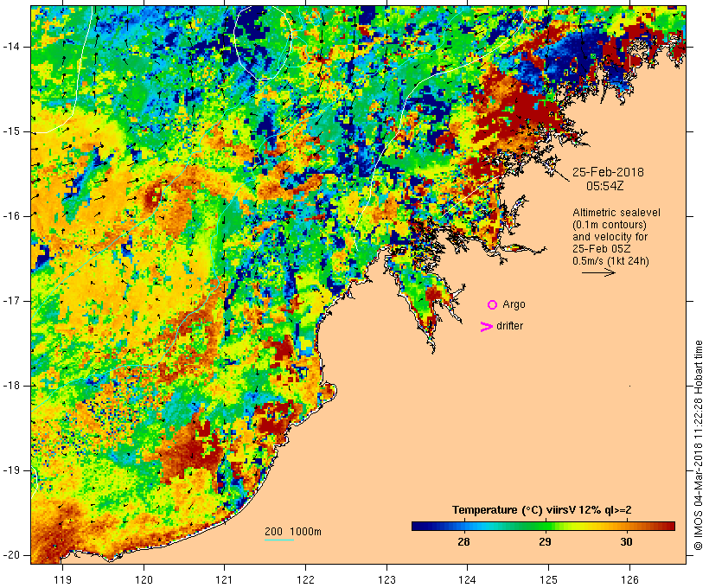Click the magenta drifter arrowhead legend symbol
The width and height of the screenshot is (709, 588).
click(x=487, y=327)
